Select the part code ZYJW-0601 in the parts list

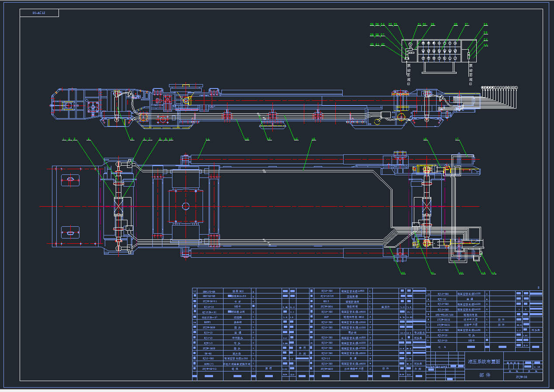tap(444, 325)
